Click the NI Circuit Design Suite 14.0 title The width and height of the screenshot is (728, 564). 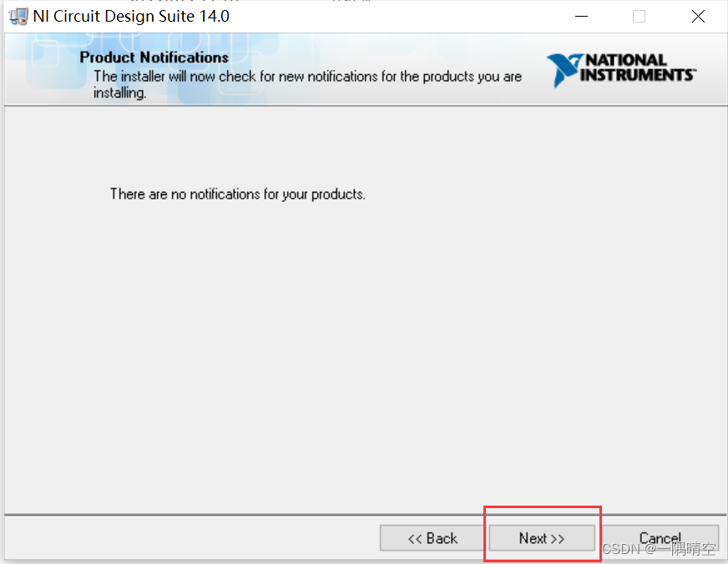click(131, 16)
